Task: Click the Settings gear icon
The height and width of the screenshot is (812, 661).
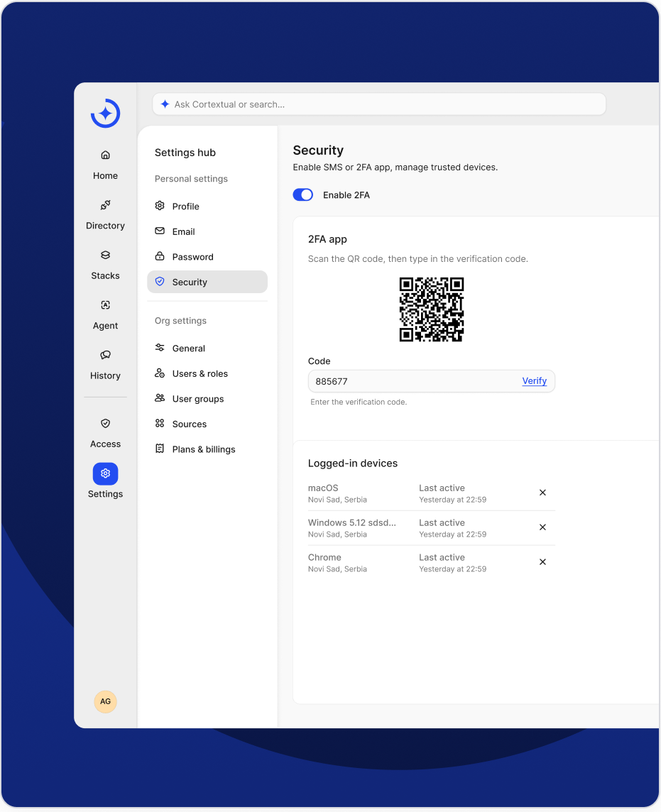Action: (x=105, y=473)
